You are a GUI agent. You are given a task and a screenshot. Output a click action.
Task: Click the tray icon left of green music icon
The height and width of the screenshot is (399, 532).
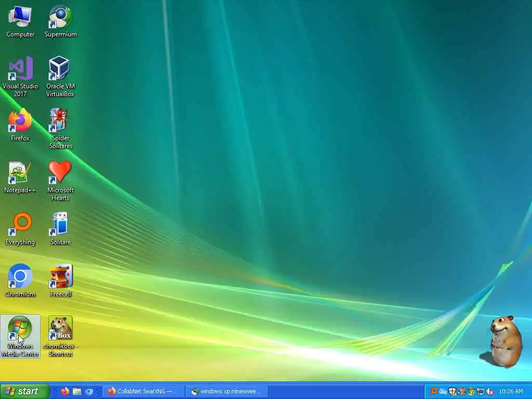462,391
